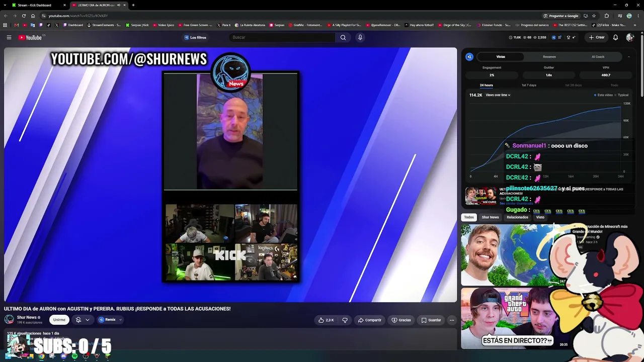Open the 'Hay ahora fútbol?' bookmark
This screenshot has width=644, height=362.
click(419, 25)
